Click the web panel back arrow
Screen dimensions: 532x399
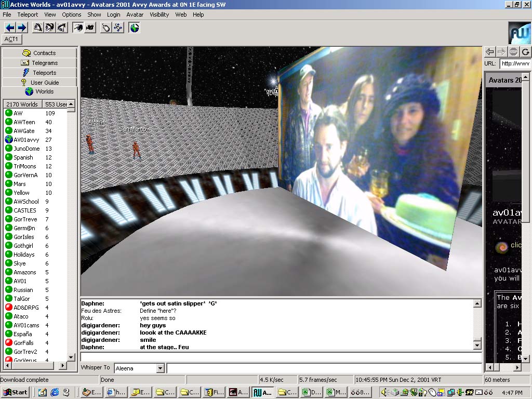489,51
